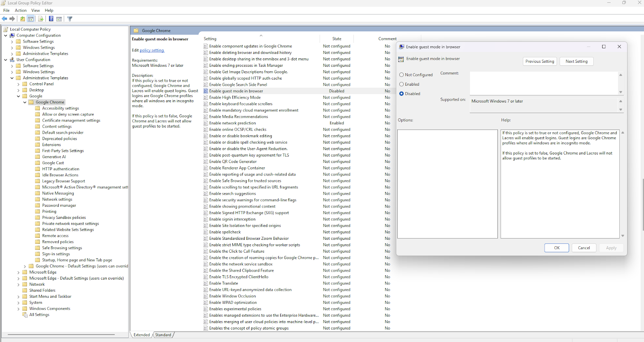Image resolution: width=644 pixels, height=342 pixels.
Task: Click the All Settings tree icon
Action: click(25, 315)
